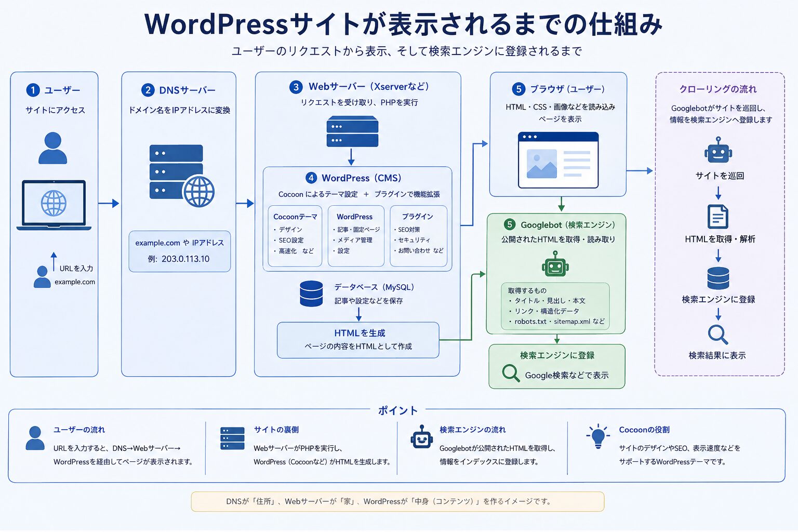This screenshot has height=532, width=798.
Task: Click the person icon beside ユーザーの流れ
Action: [35, 438]
